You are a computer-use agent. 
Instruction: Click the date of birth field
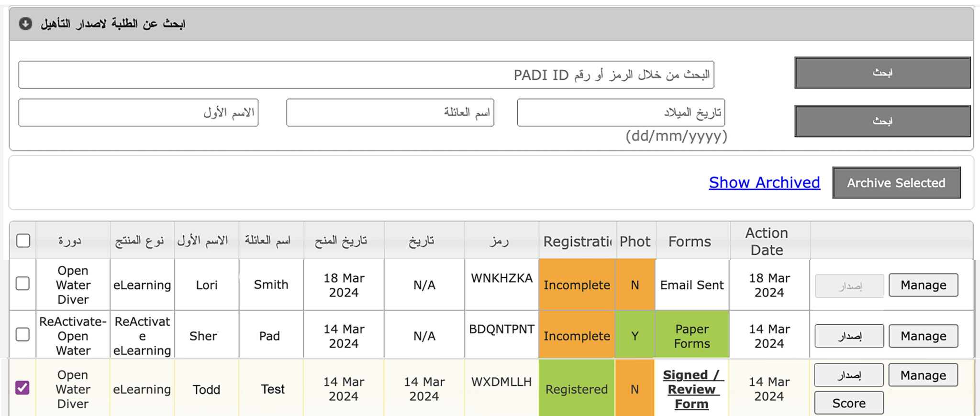pyautogui.click(x=621, y=113)
